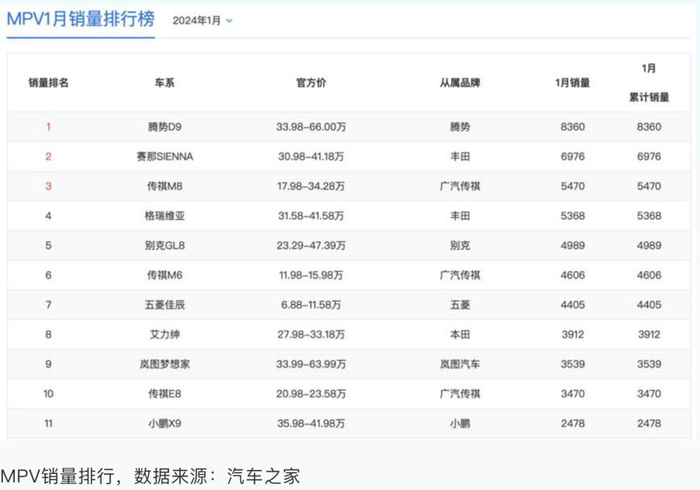This screenshot has width=700, height=490.
Task: Click the 销量排名 column header
Action: tap(48, 83)
